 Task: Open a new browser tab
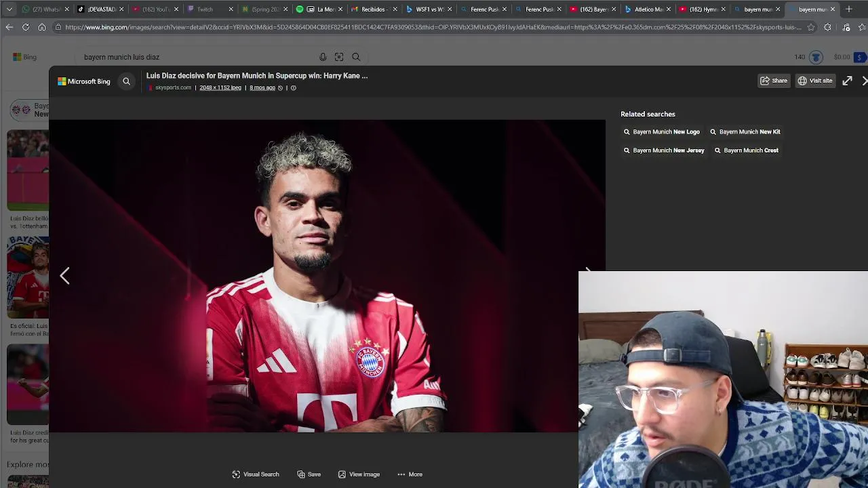[x=849, y=9]
